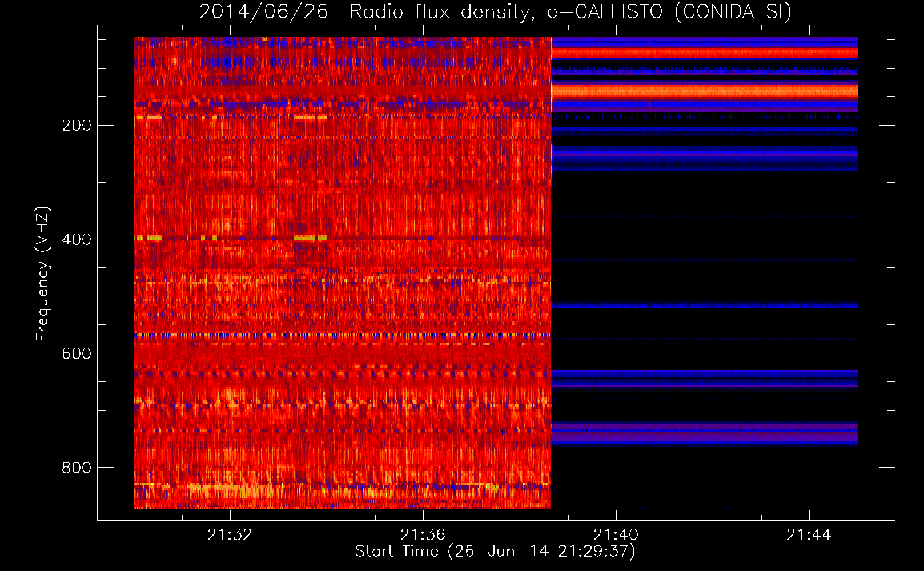This screenshot has width=924, height=571.
Task: Click the 400 frequency tick label
Action: (77, 239)
